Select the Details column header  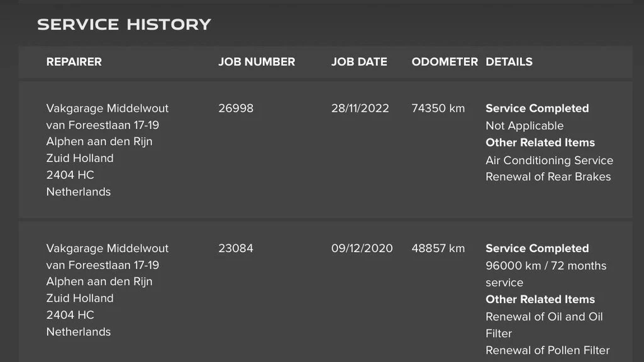point(509,62)
